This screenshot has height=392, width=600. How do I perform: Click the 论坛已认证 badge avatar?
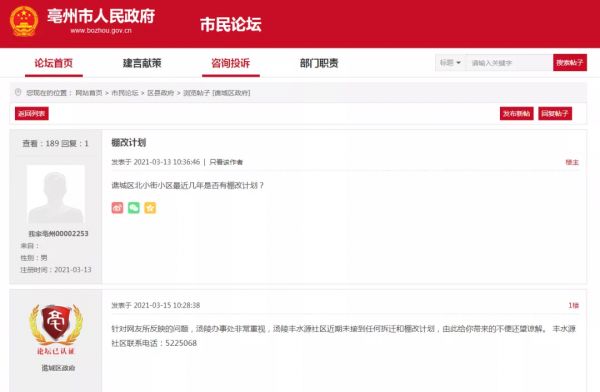pyautogui.click(x=56, y=329)
